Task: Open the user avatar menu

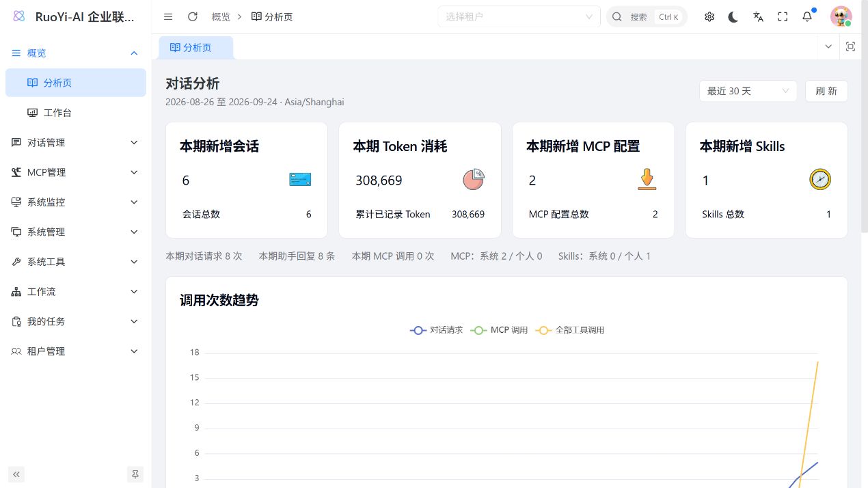Action: (841, 17)
